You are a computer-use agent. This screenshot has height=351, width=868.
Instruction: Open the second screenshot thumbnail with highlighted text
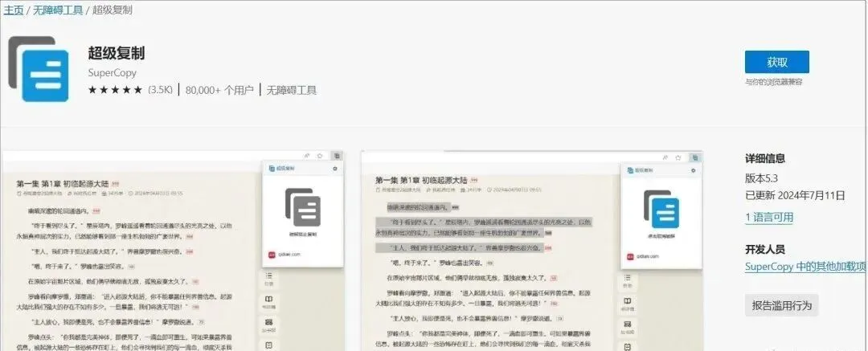point(532,251)
